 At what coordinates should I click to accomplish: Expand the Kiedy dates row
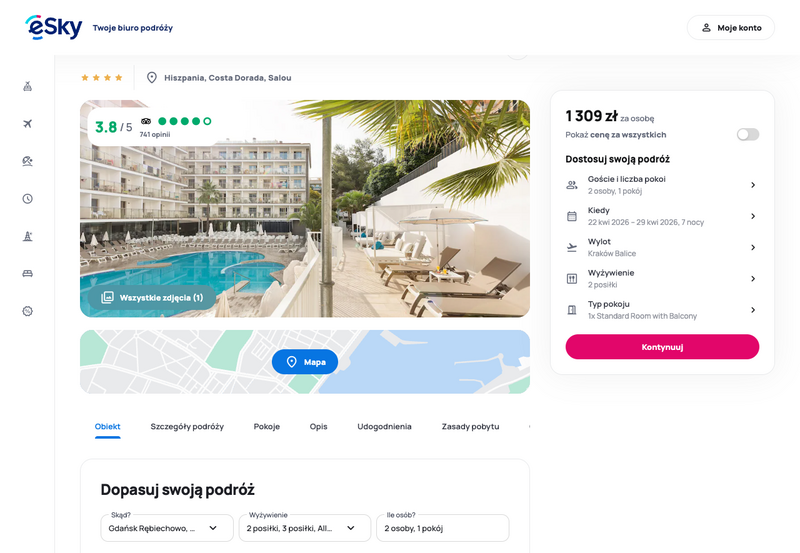(x=662, y=216)
